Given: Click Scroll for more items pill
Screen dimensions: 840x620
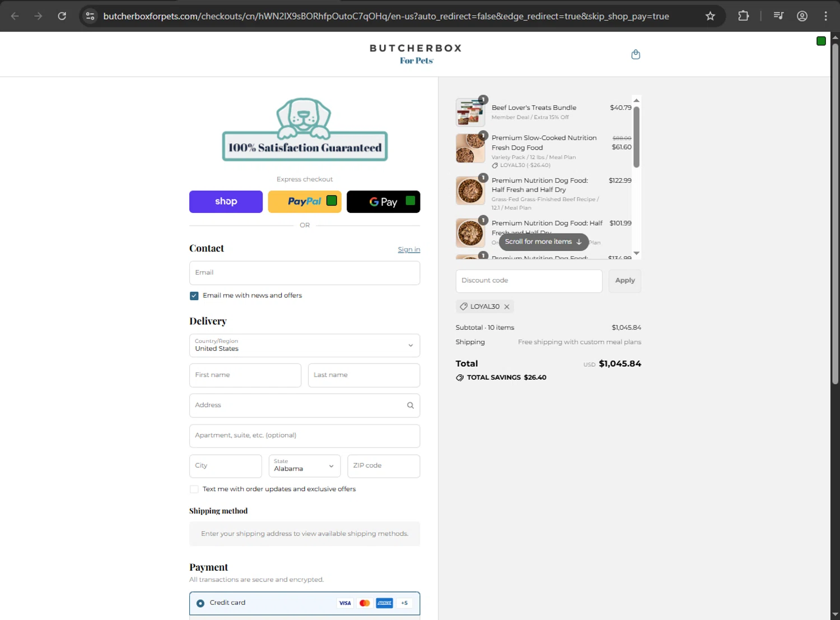Looking at the screenshot, I should click(544, 242).
